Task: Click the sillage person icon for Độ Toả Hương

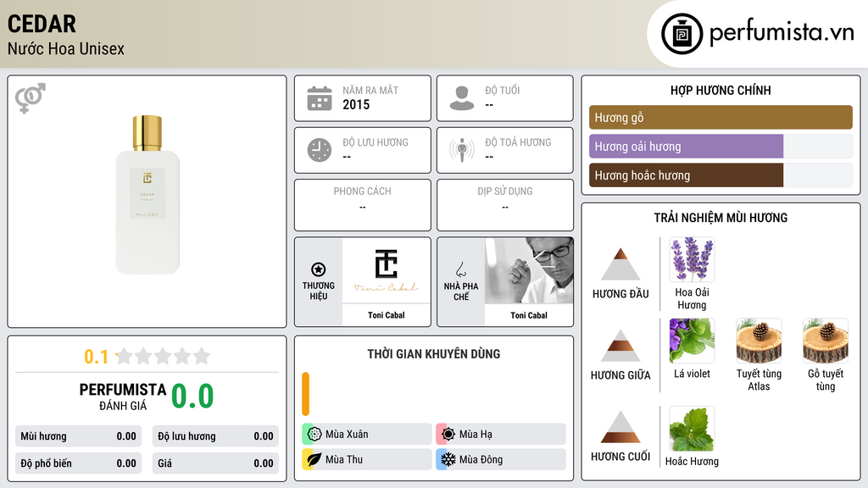Action: 462,150
